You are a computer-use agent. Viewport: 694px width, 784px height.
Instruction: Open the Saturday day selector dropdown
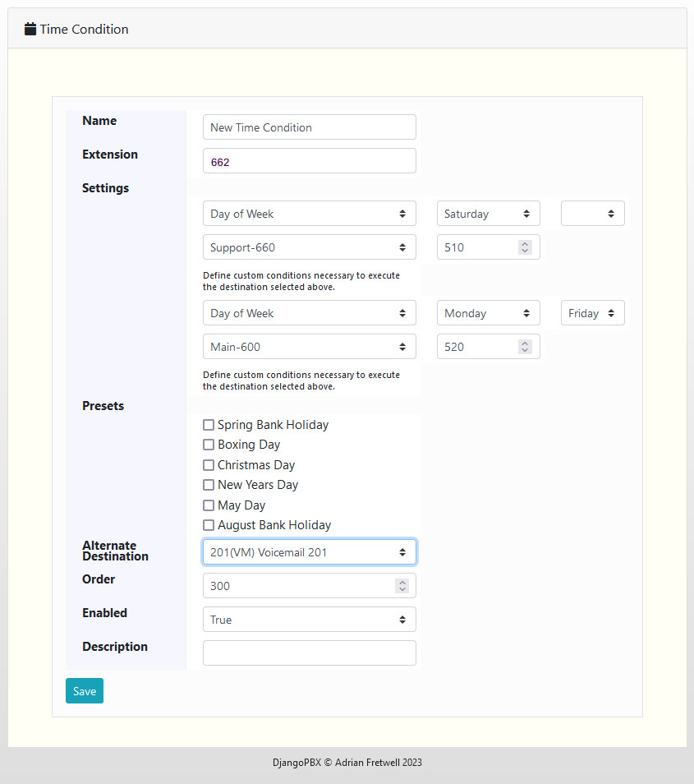(488, 214)
